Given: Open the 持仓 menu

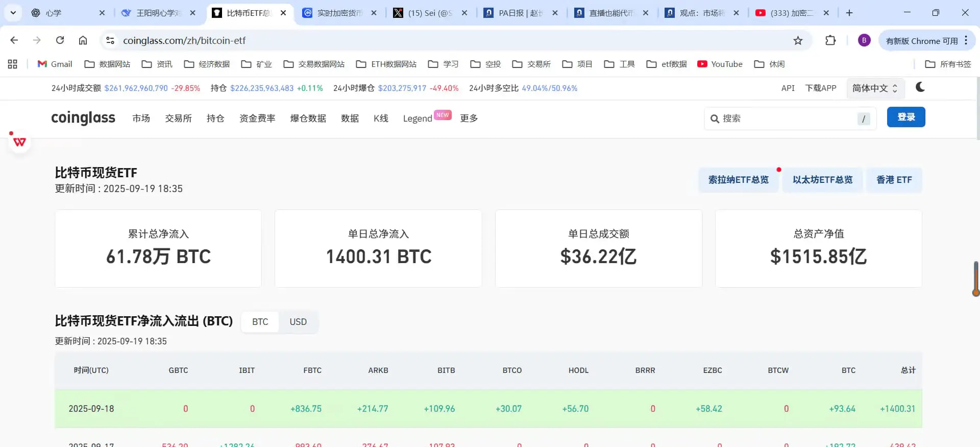Looking at the screenshot, I should (215, 118).
